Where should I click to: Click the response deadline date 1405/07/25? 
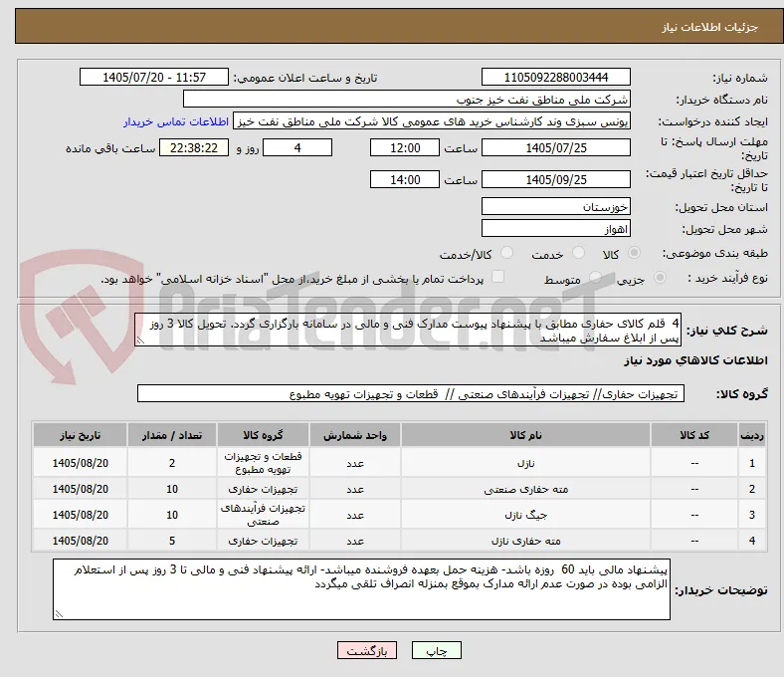[x=556, y=147]
